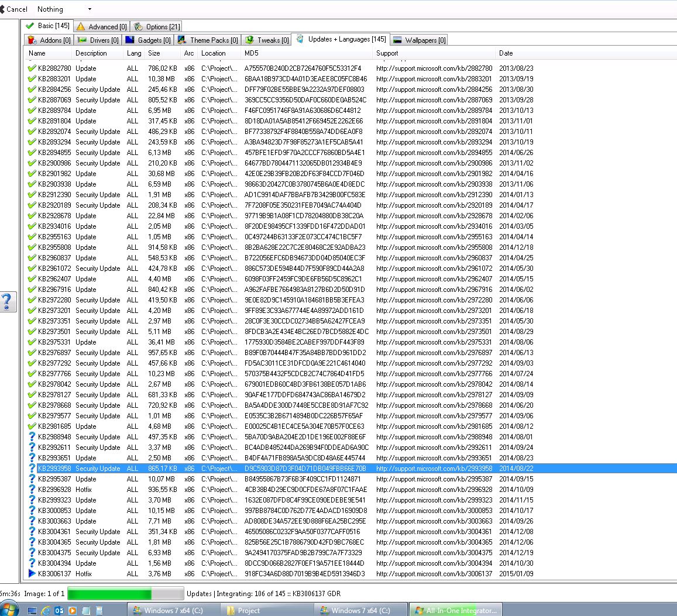Open the Options [21] tab
This screenshot has height=616, width=677.
tap(157, 27)
